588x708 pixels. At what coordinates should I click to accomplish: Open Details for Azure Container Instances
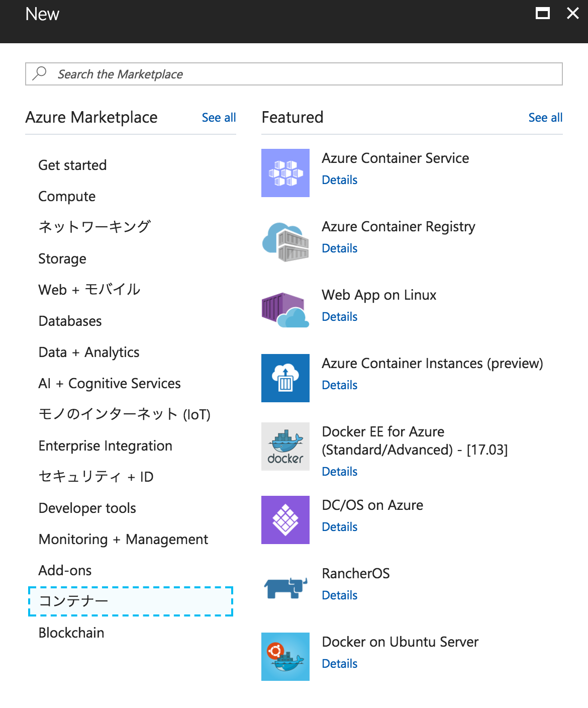point(340,385)
